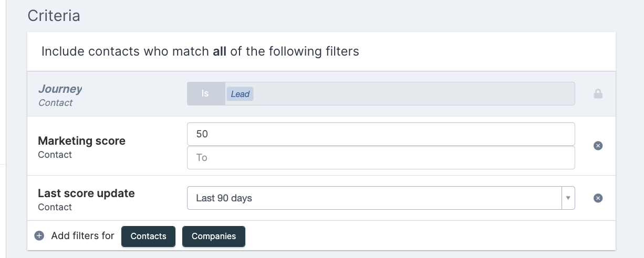Focus the Marketing score field showing 50
Image resolution: width=644 pixels, height=258 pixels.
(381, 134)
